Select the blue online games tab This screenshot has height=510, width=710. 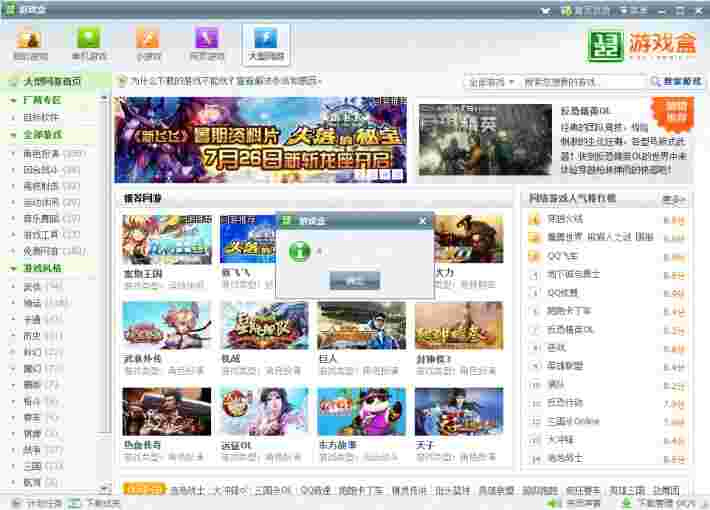(x=266, y=44)
